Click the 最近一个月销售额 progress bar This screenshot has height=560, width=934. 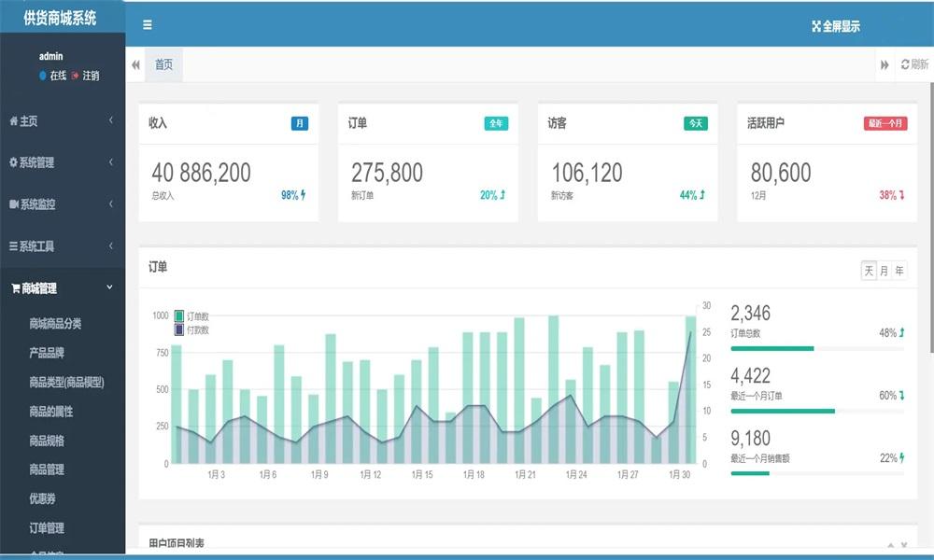817,474
